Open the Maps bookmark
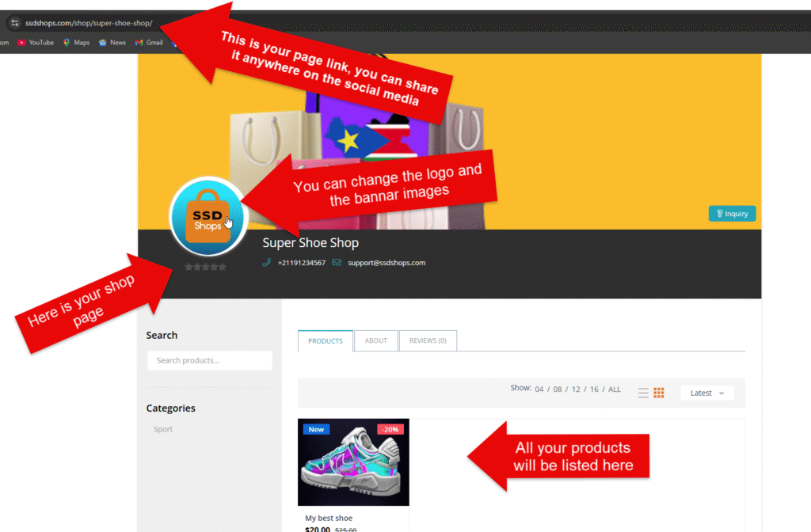Viewport: 811px width, 532px height. click(76, 43)
